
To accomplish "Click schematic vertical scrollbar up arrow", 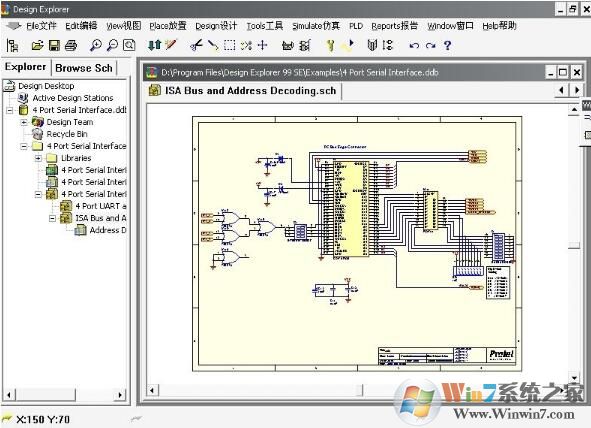I will tap(574, 110).
